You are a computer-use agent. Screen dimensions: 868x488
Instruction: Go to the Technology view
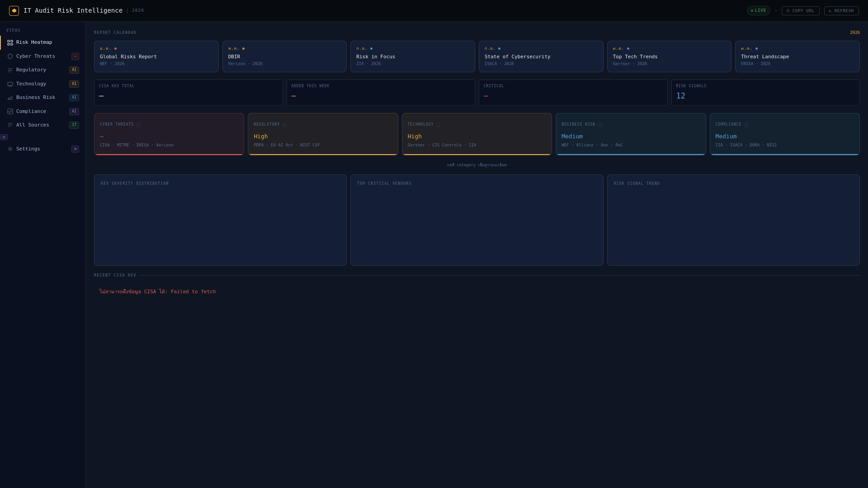point(43,84)
